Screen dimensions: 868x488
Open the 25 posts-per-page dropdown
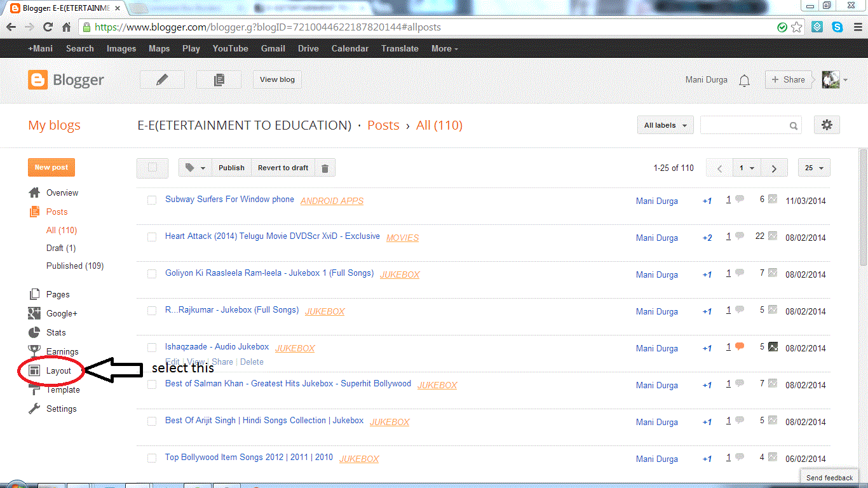click(814, 168)
